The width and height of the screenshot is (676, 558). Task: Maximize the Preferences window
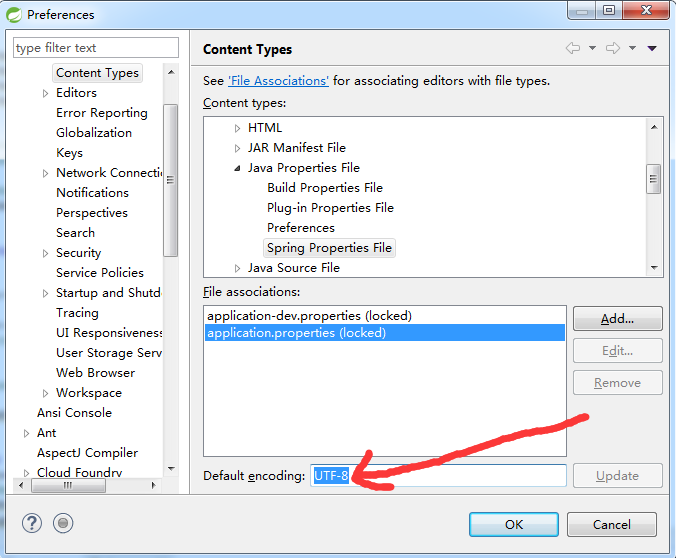pos(608,10)
